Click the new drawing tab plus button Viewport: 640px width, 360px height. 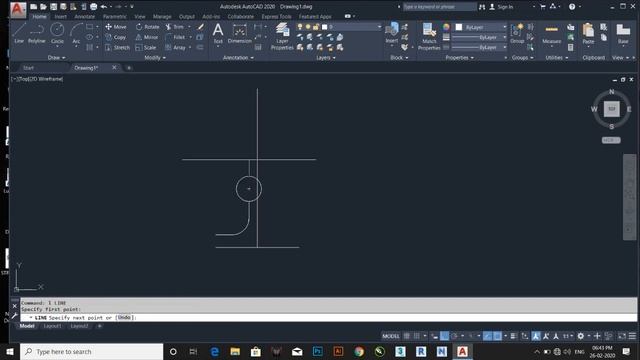pos(129,68)
